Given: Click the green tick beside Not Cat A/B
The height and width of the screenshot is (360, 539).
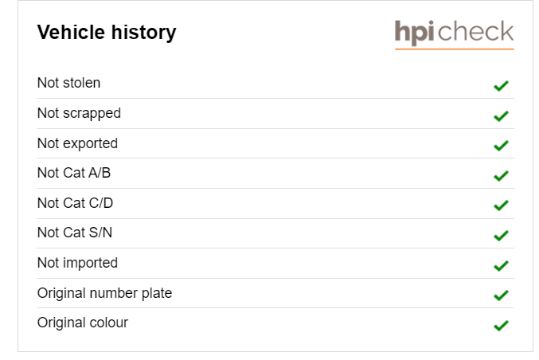Looking at the screenshot, I should click(501, 176).
